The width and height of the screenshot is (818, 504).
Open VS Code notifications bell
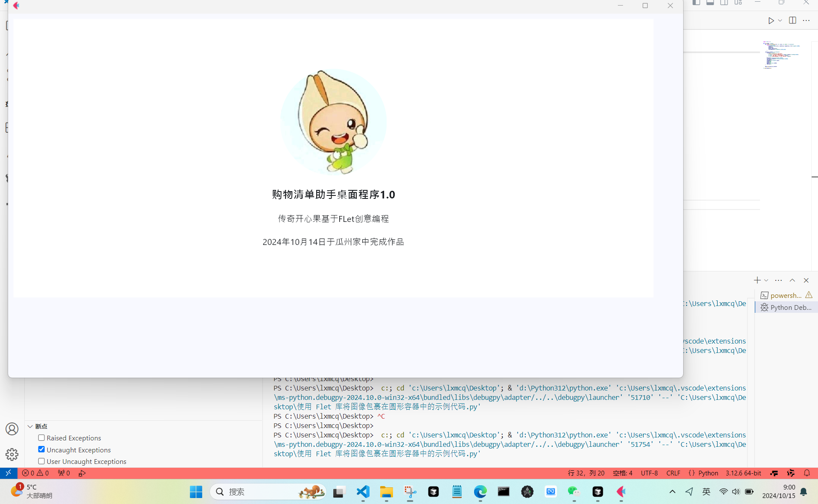click(806, 473)
